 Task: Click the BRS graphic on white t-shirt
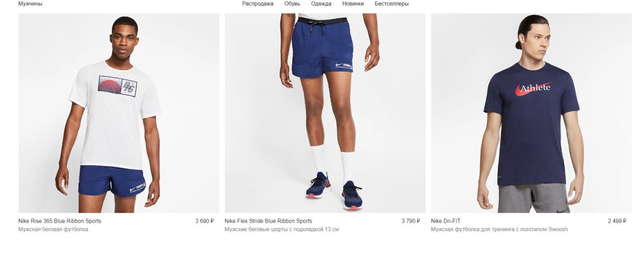(117, 86)
